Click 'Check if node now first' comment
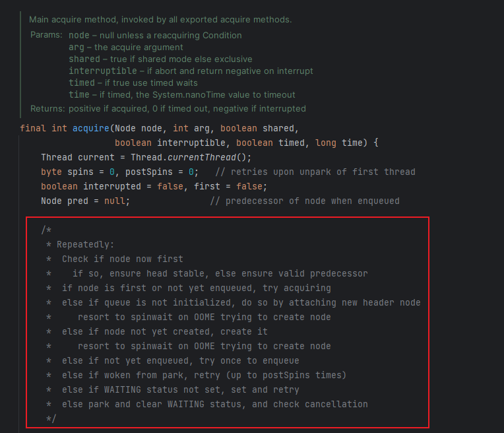Viewport: 504px width, 433px height. tap(123, 259)
